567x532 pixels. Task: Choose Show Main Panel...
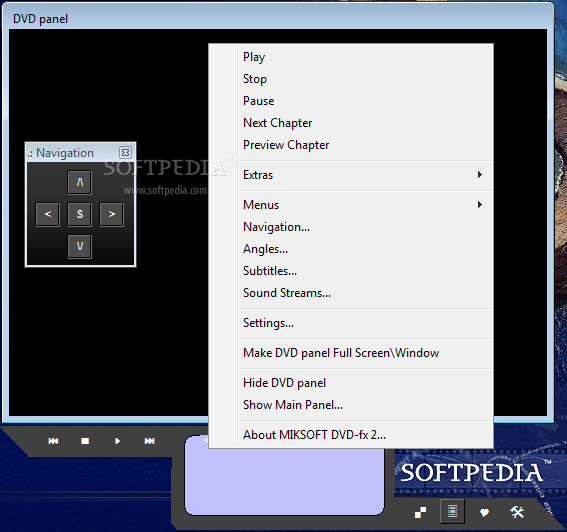pyautogui.click(x=366, y=405)
